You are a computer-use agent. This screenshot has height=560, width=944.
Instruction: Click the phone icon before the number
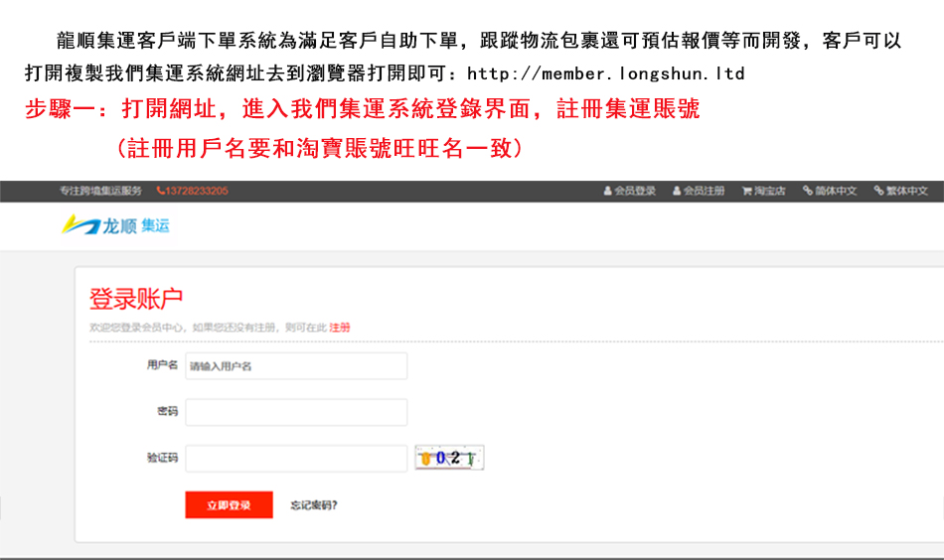pyautogui.click(x=160, y=191)
